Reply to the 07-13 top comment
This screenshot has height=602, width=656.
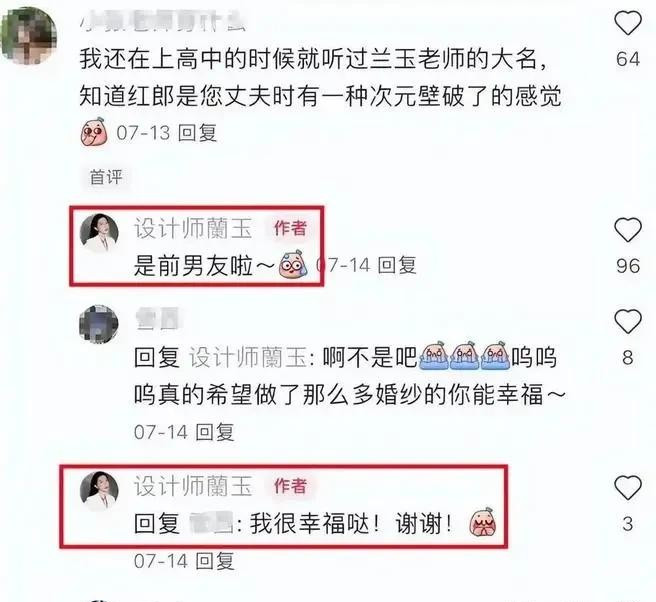[x=197, y=133]
